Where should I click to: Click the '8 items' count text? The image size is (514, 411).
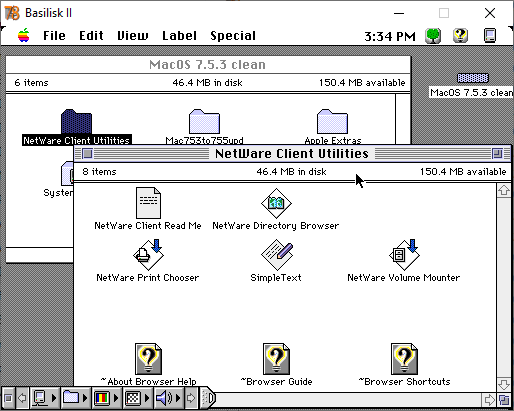click(x=100, y=172)
